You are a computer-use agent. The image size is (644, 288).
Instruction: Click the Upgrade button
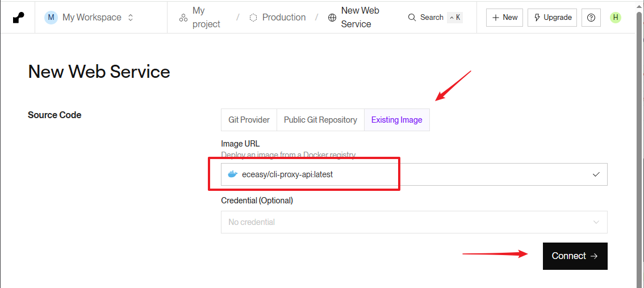click(552, 18)
